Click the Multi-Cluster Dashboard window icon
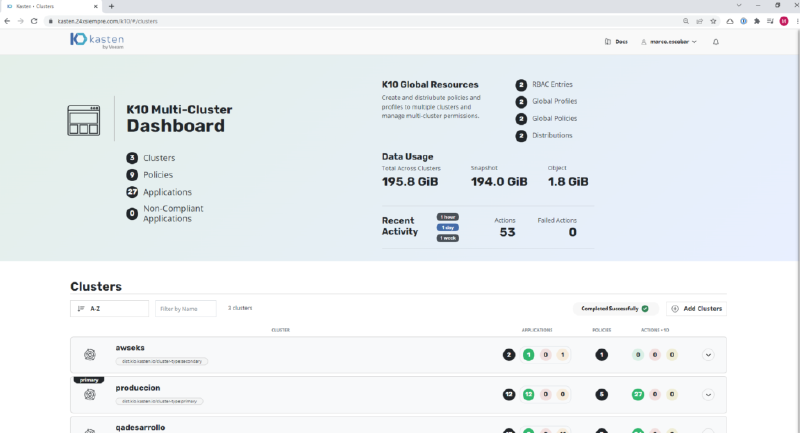800x433 pixels. click(x=84, y=120)
